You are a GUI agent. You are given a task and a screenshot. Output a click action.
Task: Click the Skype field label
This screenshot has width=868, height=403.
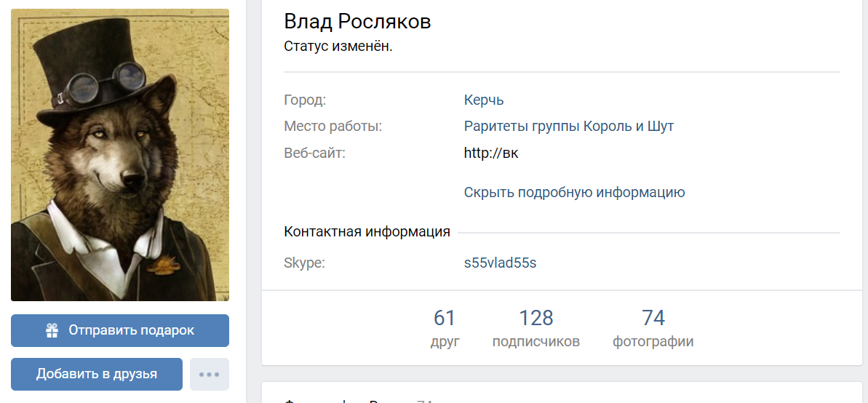(x=304, y=263)
